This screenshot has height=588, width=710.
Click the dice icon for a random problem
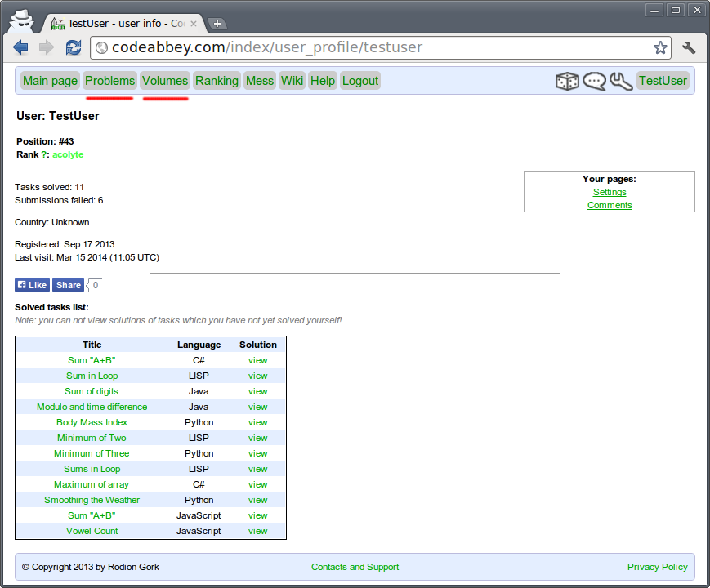pos(567,81)
